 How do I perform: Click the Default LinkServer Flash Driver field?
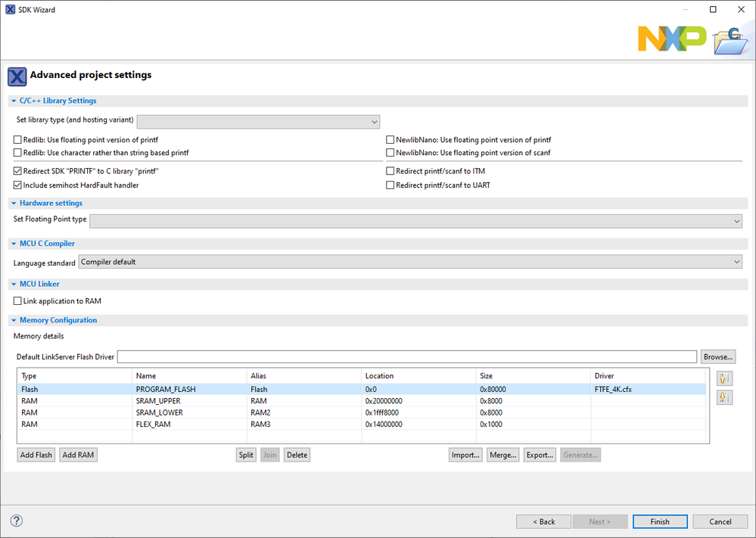coord(406,356)
